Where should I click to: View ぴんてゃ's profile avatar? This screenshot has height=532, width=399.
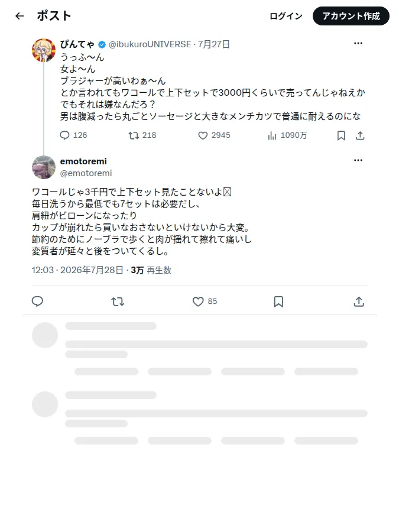(44, 50)
